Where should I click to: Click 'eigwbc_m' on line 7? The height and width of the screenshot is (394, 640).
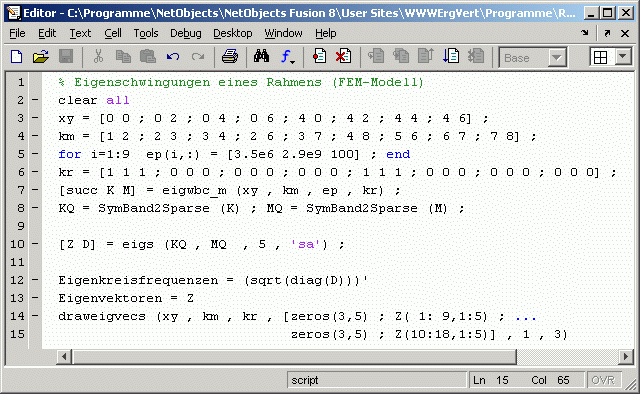194,191
